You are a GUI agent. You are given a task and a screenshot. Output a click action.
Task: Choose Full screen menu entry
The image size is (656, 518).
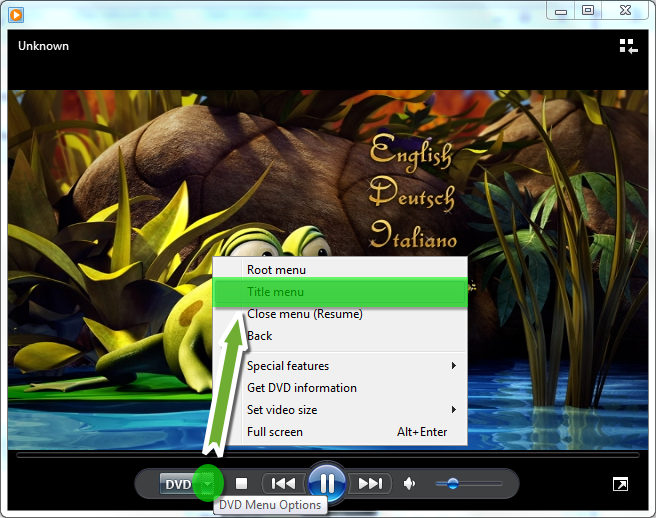click(x=340, y=432)
